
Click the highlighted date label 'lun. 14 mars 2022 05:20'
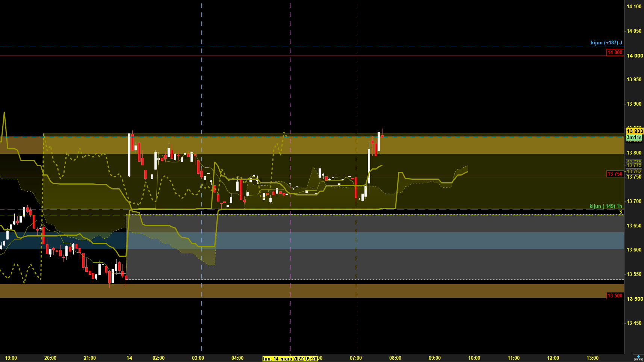point(290,359)
